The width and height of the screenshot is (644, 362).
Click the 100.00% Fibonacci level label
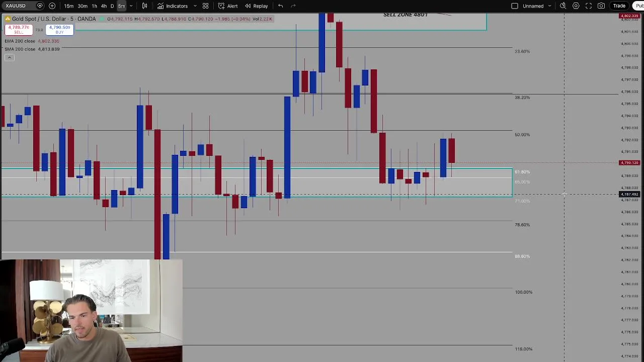click(x=524, y=292)
